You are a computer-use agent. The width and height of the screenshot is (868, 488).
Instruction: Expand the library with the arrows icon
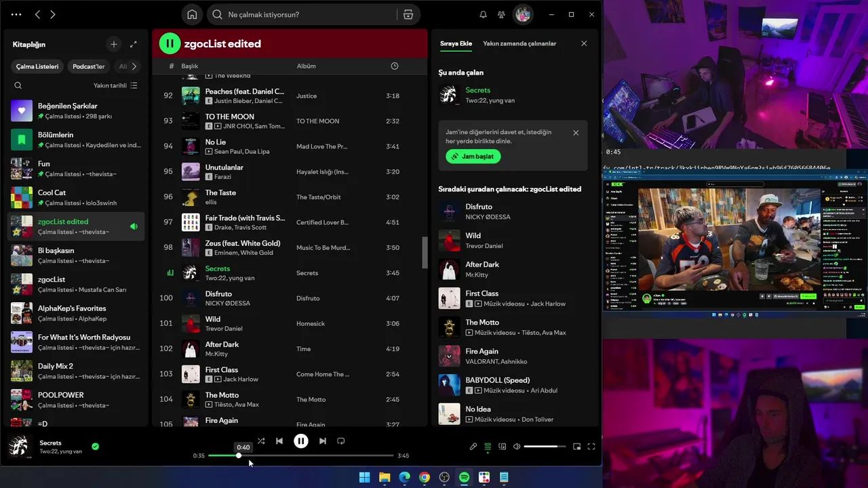click(134, 44)
